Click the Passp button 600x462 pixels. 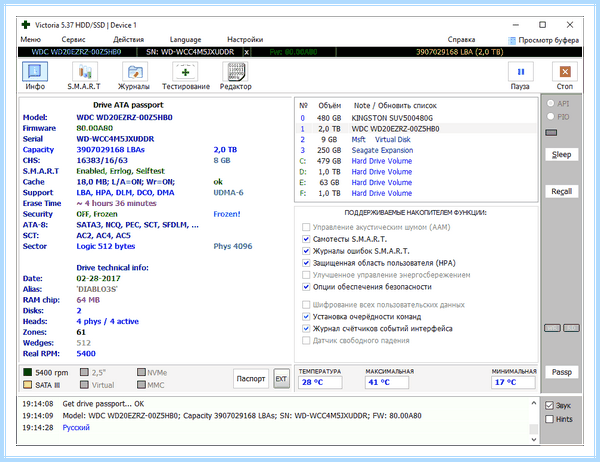561,372
